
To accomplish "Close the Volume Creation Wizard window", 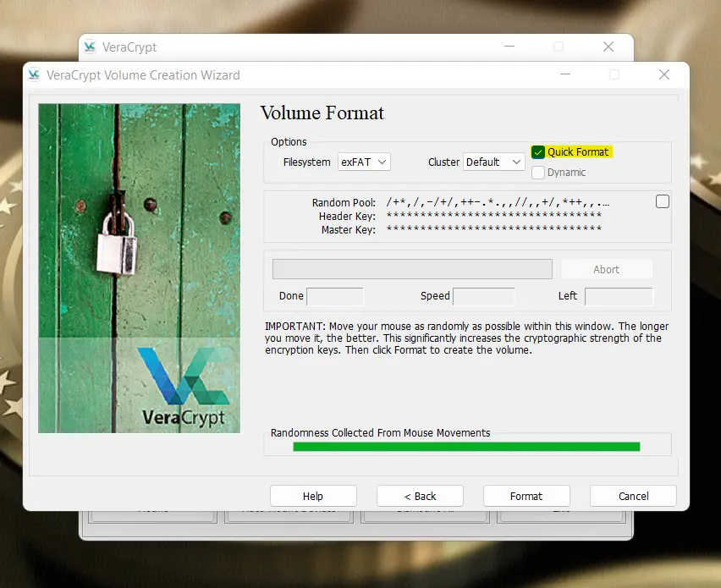I will (x=664, y=74).
